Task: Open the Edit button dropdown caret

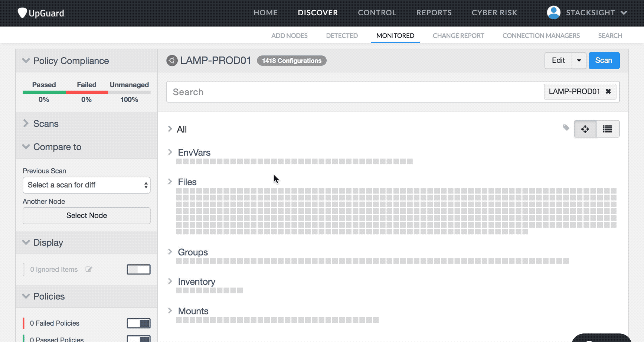Action: pyautogui.click(x=579, y=61)
